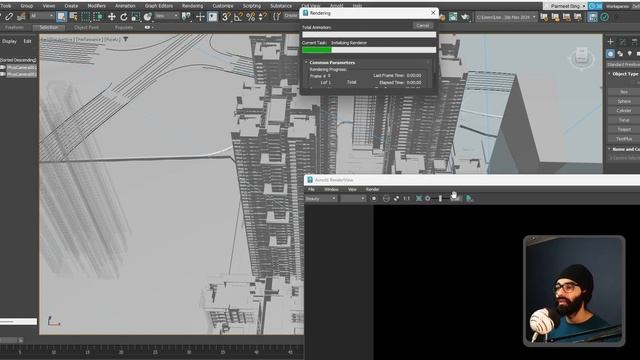Viewport: 640px width, 360px height.
Task: Open the Graph Editors menu
Action: [x=159, y=6]
